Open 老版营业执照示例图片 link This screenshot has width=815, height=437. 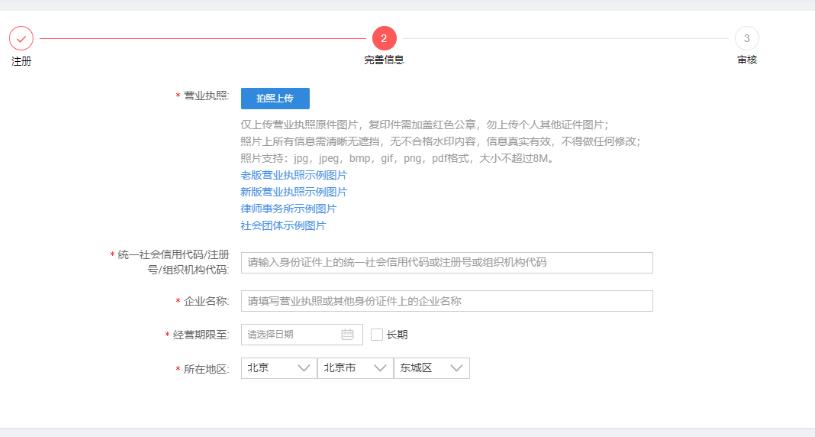click(x=293, y=175)
